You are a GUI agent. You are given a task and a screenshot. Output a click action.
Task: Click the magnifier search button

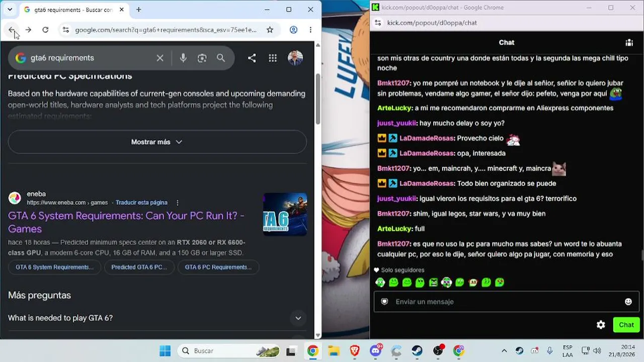coord(221,58)
